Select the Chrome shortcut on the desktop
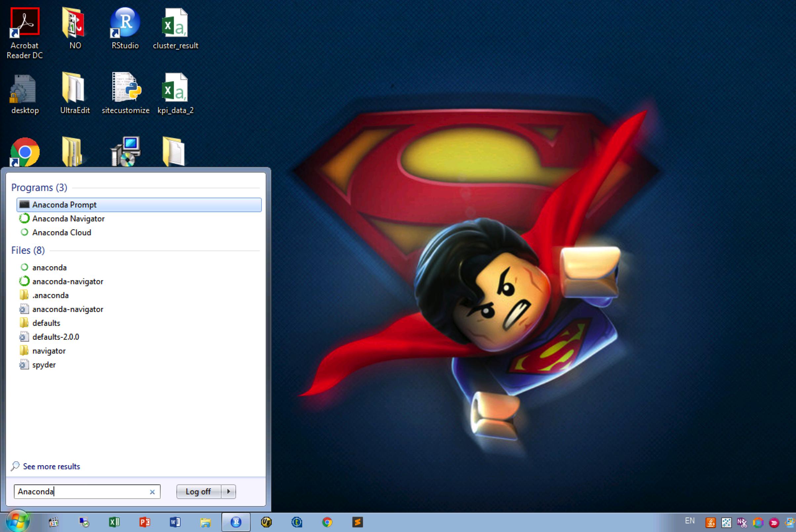796x532 pixels. pos(24,152)
